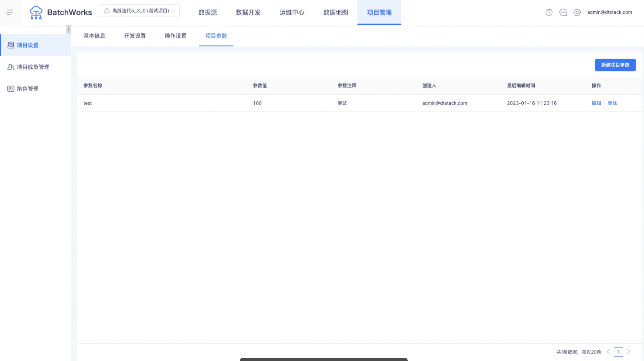Switch to 基本信息 tab
This screenshot has height=361, width=644.
[94, 36]
